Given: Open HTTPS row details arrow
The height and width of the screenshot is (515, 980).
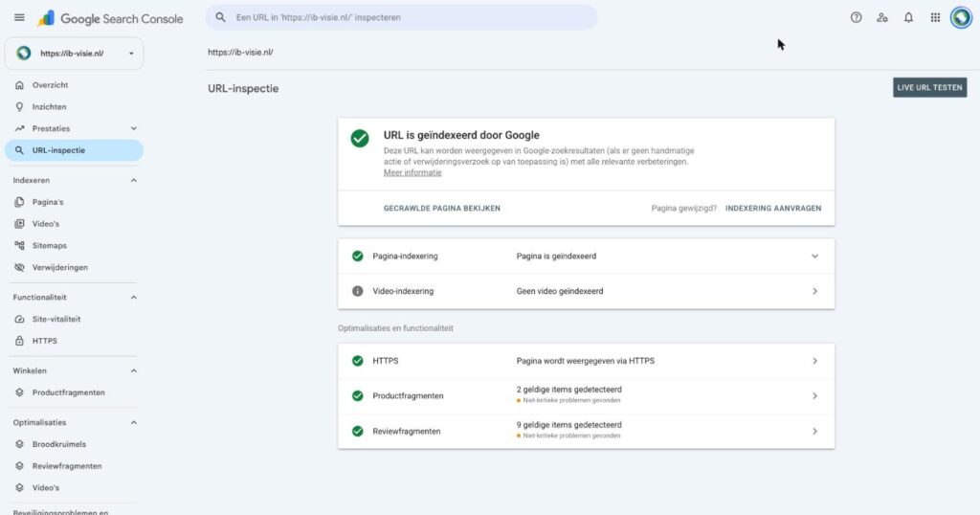Looking at the screenshot, I should pyautogui.click(x=814, y=361).
